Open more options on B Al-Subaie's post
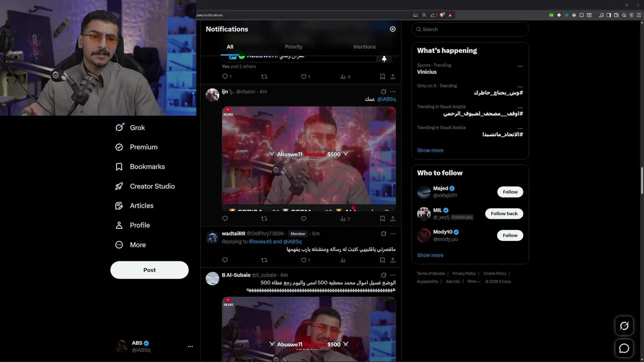This screenshot has width=644, height=362. coord(393,275)
